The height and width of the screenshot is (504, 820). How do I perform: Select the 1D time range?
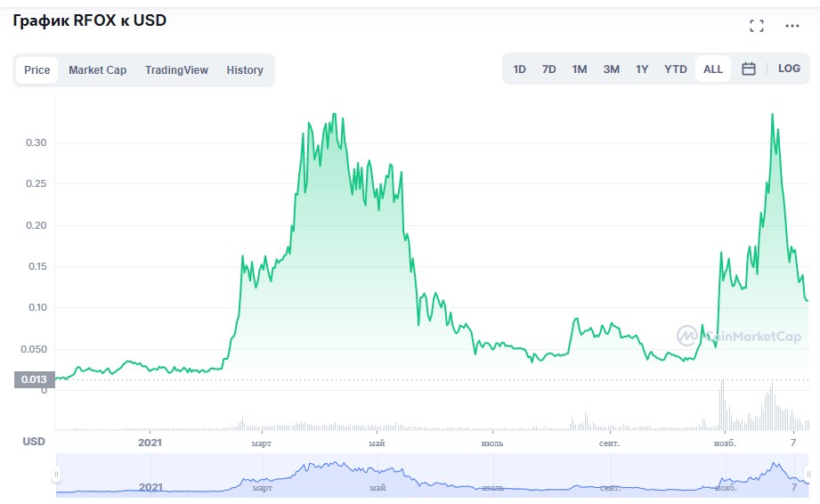coord(519,69)
